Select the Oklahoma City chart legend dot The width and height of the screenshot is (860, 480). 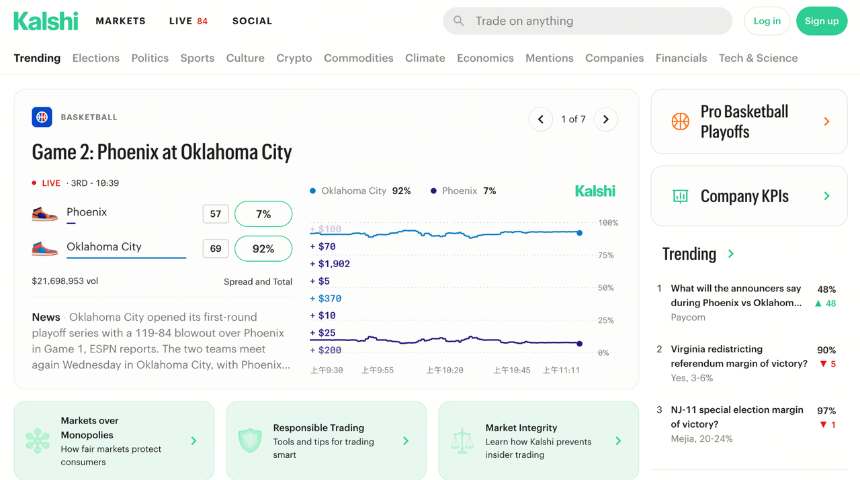point(313,191)
